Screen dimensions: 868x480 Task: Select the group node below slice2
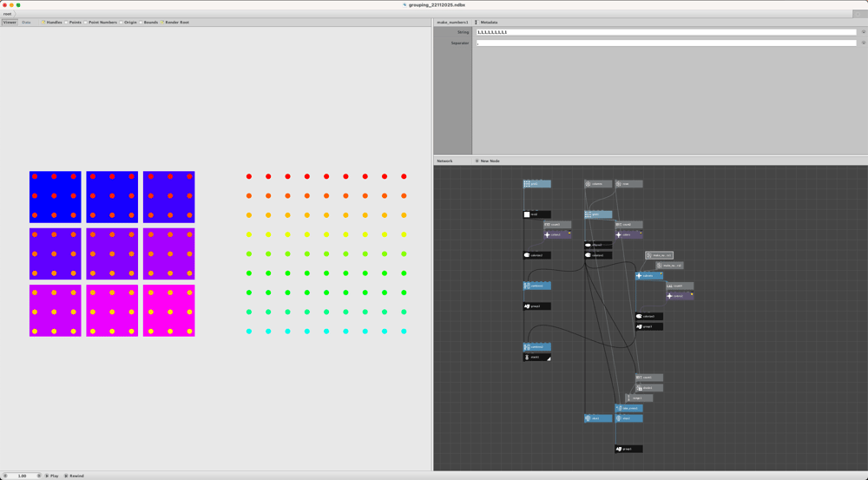(628, 449)
